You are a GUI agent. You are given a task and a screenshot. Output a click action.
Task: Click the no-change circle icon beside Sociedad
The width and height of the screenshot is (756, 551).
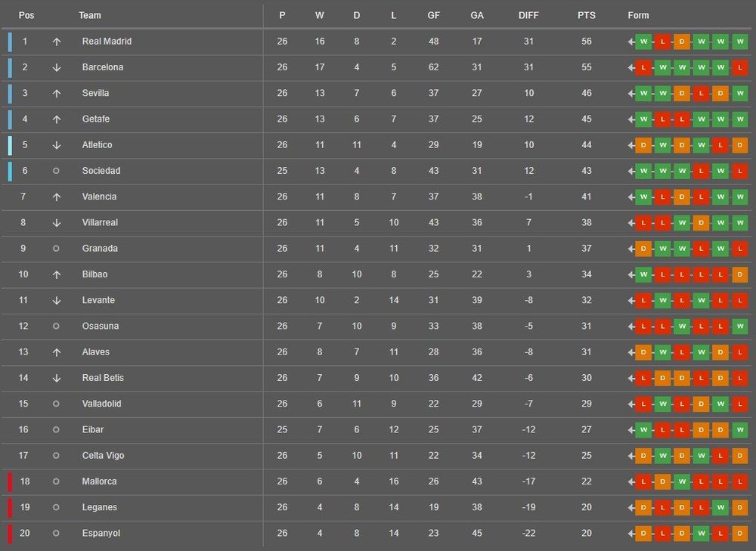tap(56, 171)
